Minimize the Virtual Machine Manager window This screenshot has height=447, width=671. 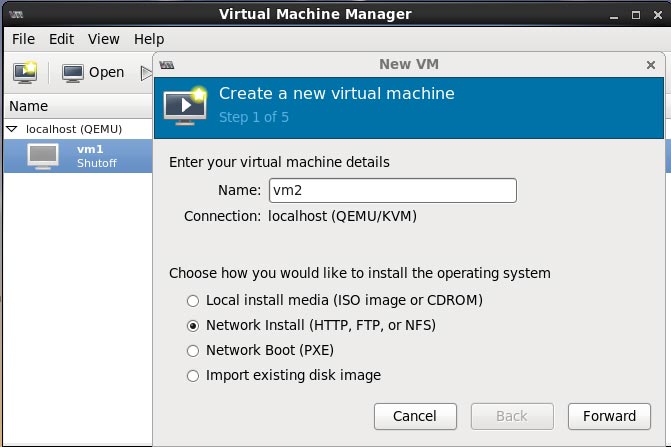[611, 14]
